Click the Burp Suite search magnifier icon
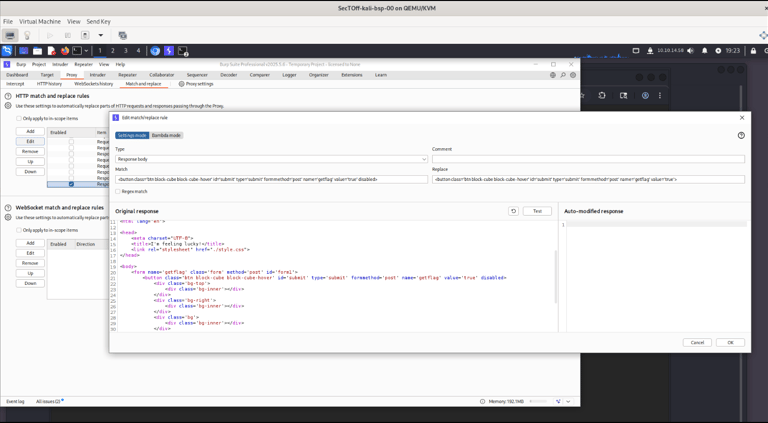Viewport: 768px width, 423px height. click(x=563, y=75)
